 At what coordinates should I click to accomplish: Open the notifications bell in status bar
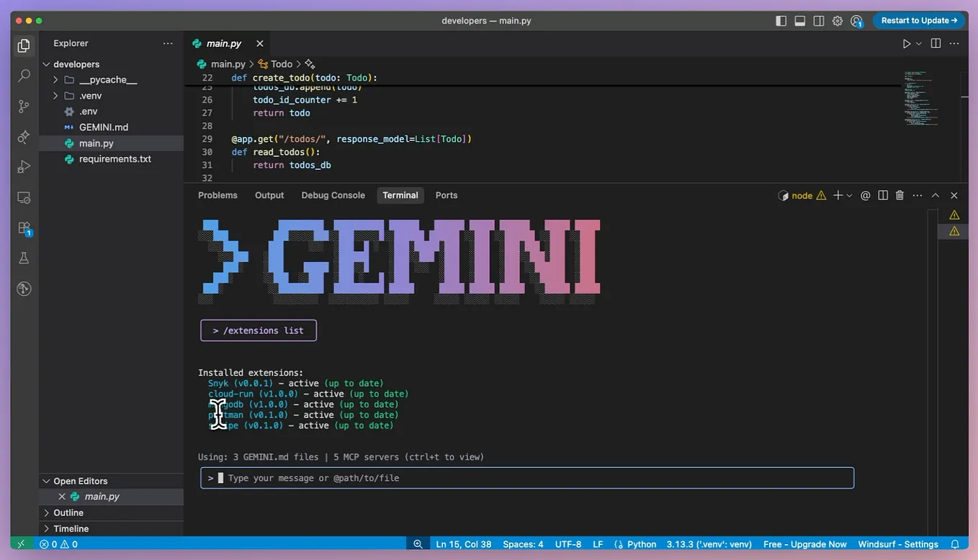point(955,544)
